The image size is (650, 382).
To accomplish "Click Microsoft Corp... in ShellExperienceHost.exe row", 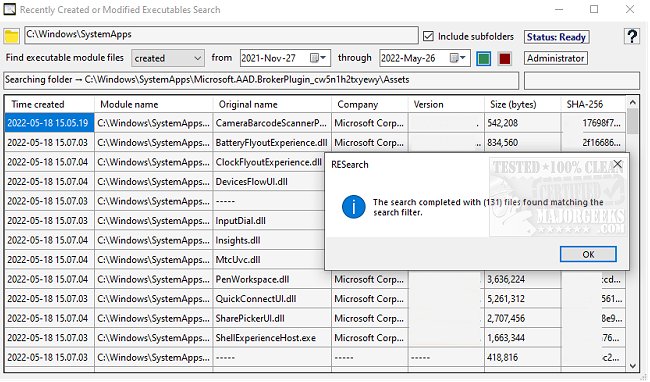I will pyautogui.click(x=369, y=338).
